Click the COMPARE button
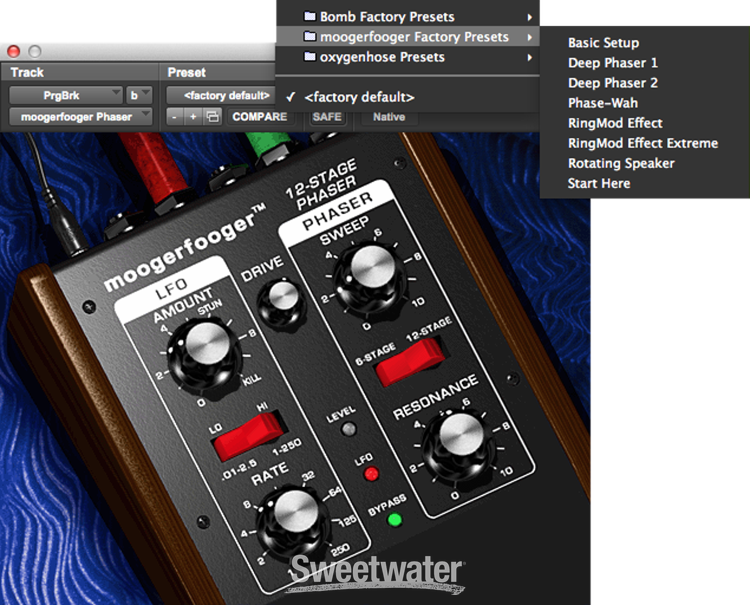The height and width of the screenshot is (605, 750). (x=259, y=117)
